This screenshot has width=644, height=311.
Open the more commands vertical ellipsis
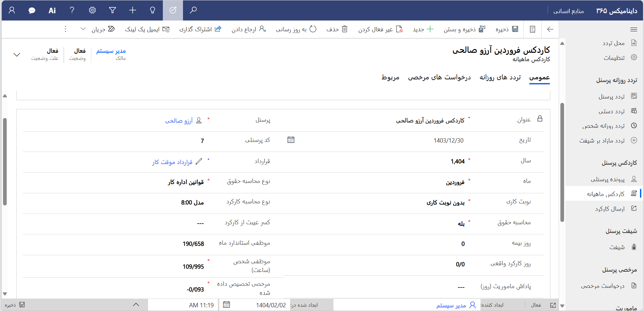(65, 29)
